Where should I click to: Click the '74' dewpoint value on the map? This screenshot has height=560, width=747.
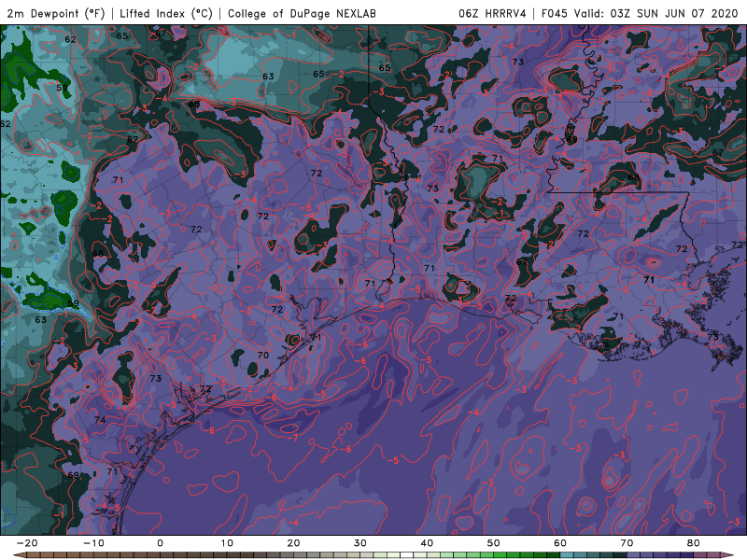click(x=100, y=420)
